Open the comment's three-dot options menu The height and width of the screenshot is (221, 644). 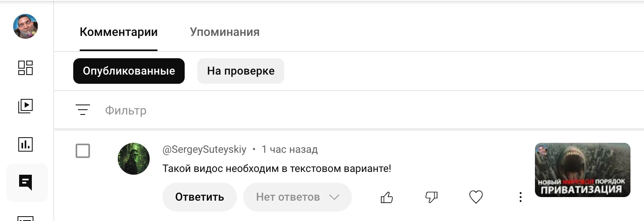pyautogui.click(x=520, y=197)
